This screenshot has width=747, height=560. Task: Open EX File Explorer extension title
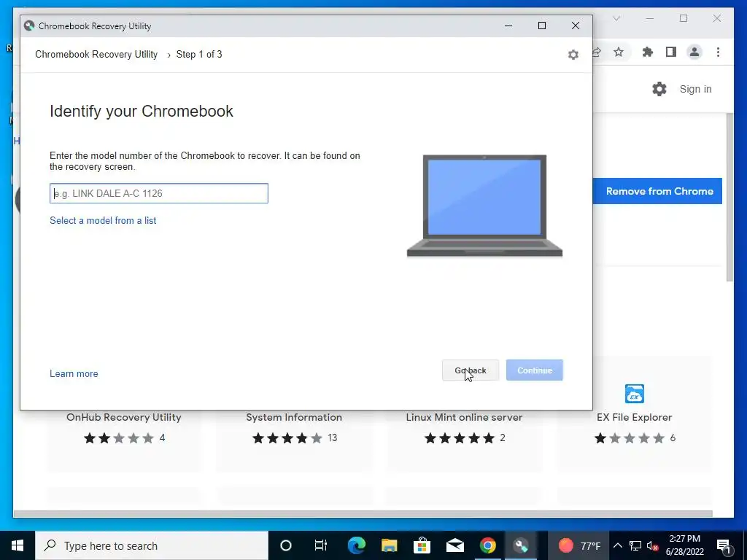click(x=634, y=417)
